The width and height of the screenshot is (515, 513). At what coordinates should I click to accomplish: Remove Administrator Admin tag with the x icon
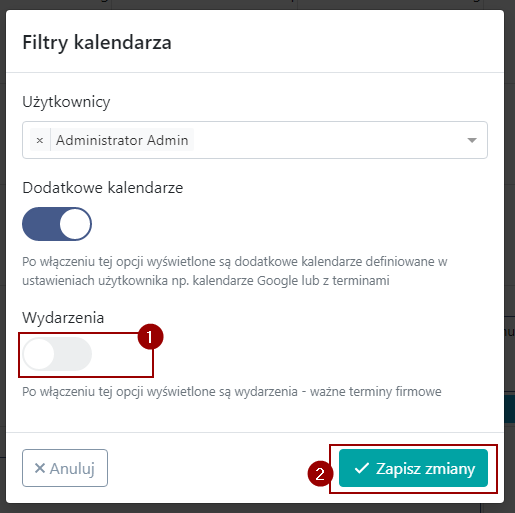pos(40,140)
